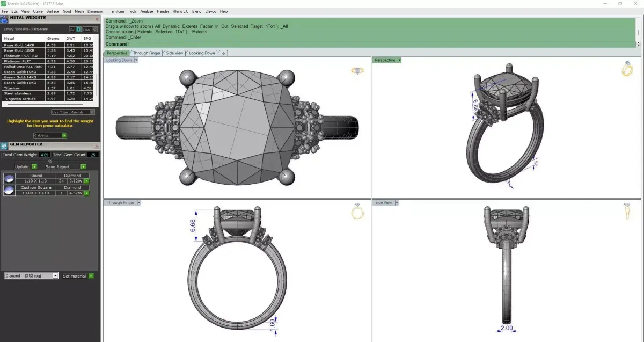This screenshot has height=342, width=644.
Task: Select the Green Gold:18KG row
Action: (x=48, y=83)
